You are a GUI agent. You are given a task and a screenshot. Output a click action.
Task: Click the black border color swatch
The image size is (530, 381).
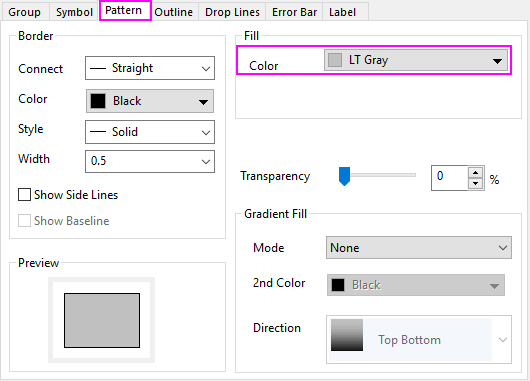[98, 101]
